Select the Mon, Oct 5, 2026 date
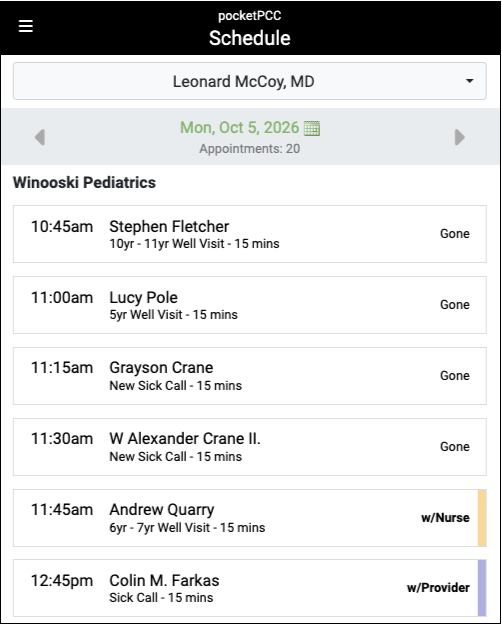The width and height of the screenshot is (502, 624). [x=240, y=128]
